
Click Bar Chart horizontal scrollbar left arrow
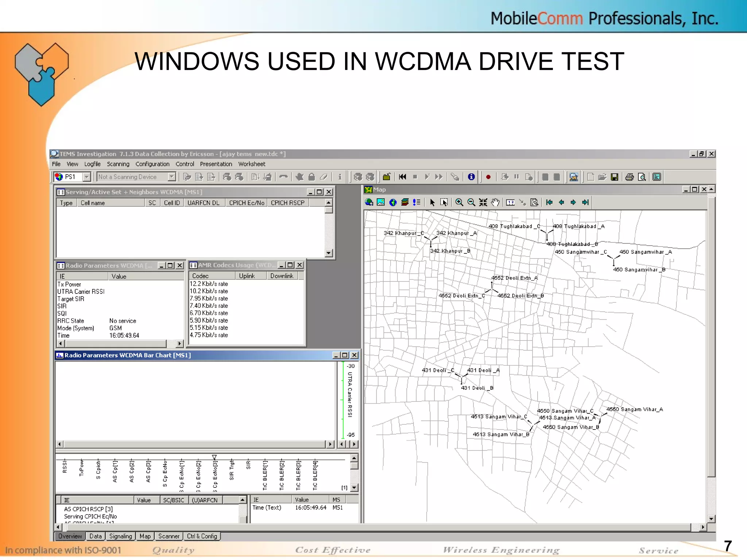(60, 444)
